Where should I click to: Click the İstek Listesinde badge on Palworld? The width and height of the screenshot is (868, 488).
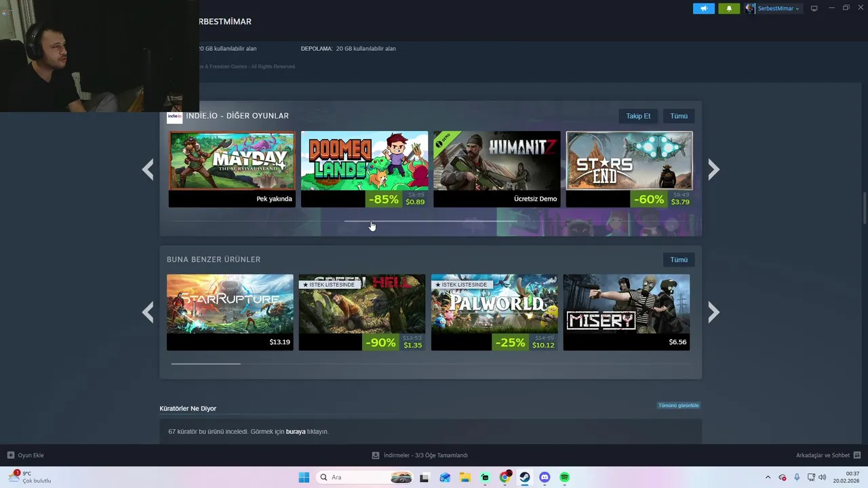pos(461,285)
